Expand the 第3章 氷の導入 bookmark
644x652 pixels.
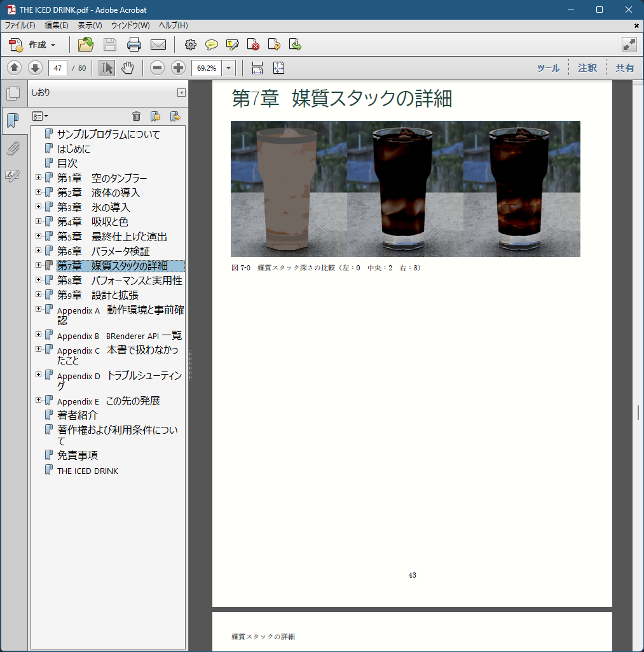39,207
